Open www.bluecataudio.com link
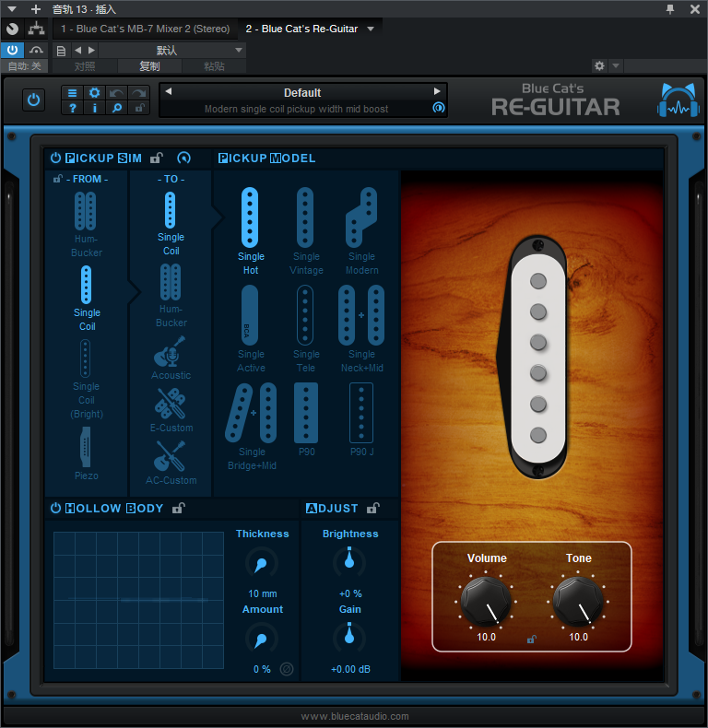This screenshot has width=708, height=728. click(355, 716)
